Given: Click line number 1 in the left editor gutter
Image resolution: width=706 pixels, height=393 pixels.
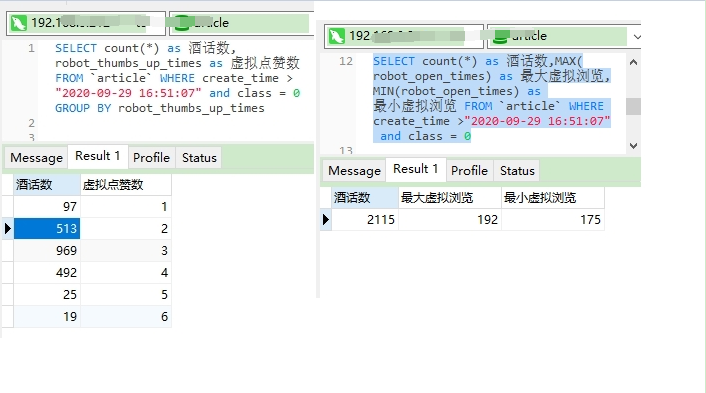Looking at the screenshot, I should point(31,48).
